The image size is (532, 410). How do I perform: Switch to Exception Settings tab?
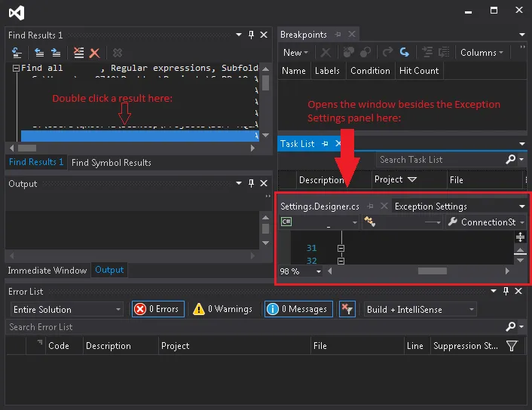click(430, 207)
